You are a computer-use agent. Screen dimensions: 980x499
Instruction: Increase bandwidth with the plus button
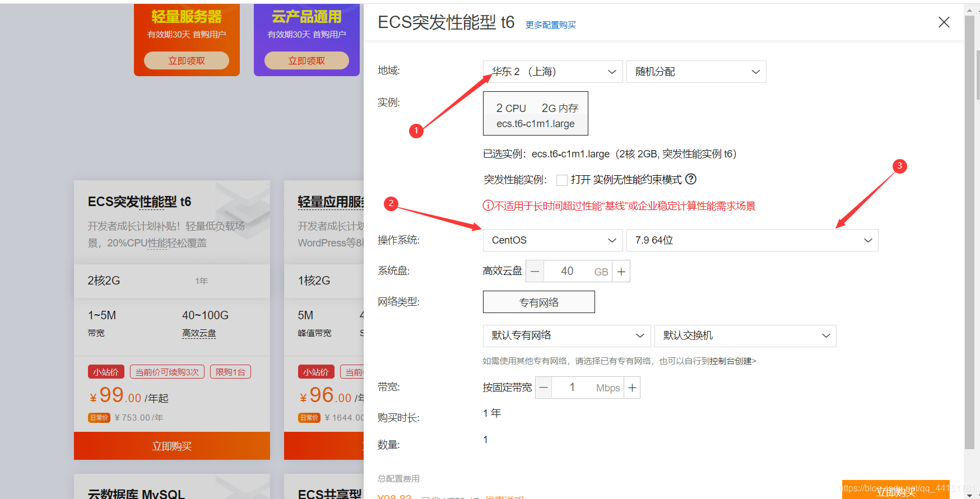tap(632, 388)
